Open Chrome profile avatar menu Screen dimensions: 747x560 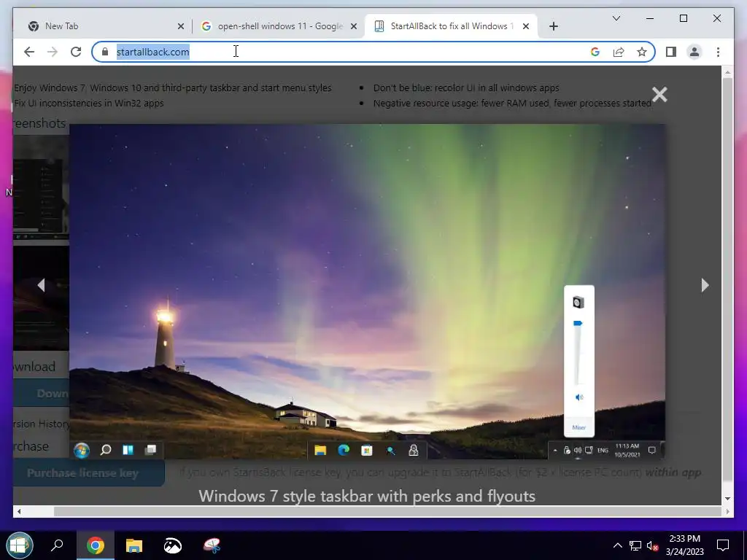(x=694, y=52)
